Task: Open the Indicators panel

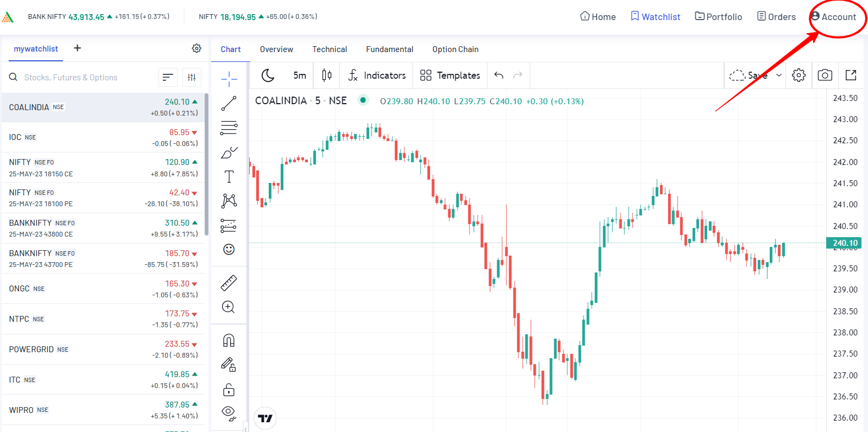Action: 377,75
